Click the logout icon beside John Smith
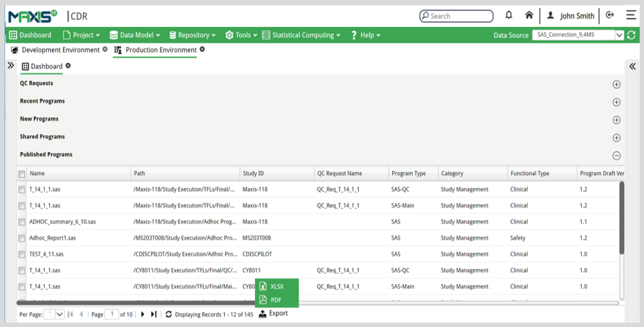Viewport: 644px width, 327px height. point(610,15)
